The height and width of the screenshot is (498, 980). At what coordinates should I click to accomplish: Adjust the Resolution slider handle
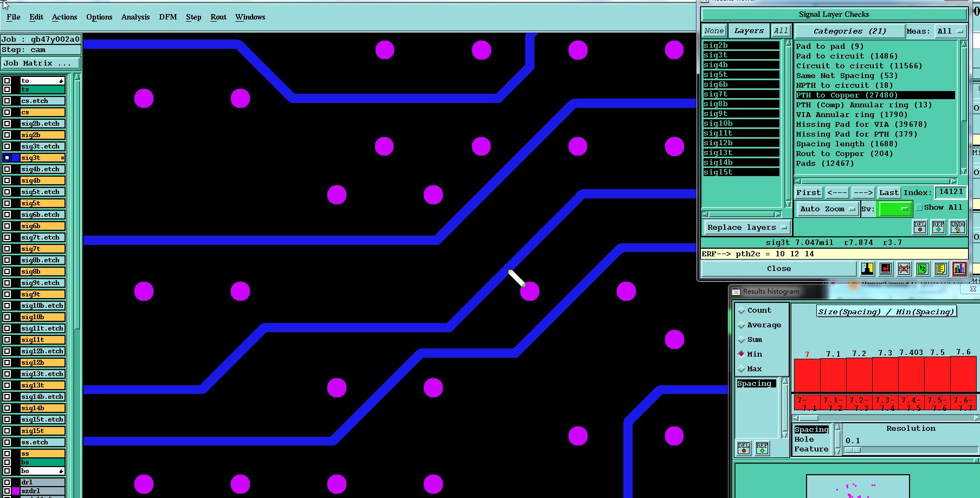[x=853, y=450]
